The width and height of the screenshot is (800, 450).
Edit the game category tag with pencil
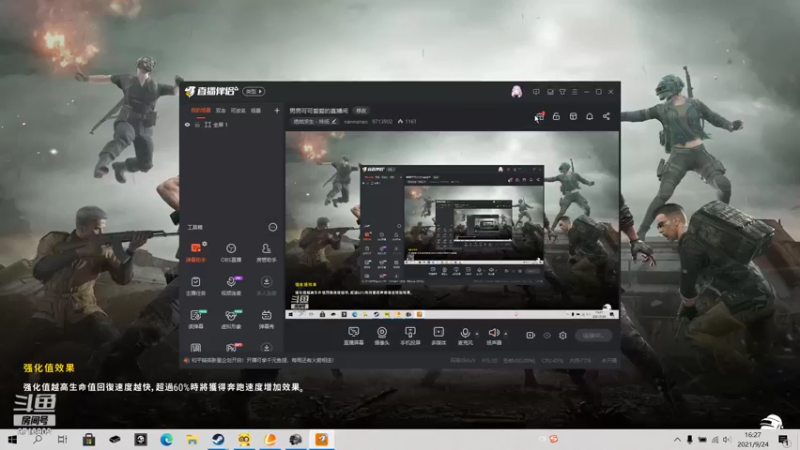(315, 121)
